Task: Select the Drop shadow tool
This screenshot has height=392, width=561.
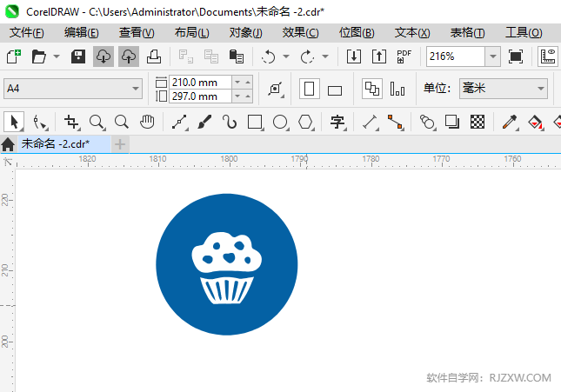Action: click(452, 123)
